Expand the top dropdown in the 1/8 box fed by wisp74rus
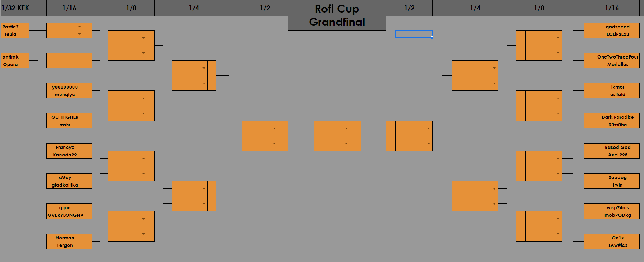This screenshot has height=262, width=644. (x=558, y=219)
